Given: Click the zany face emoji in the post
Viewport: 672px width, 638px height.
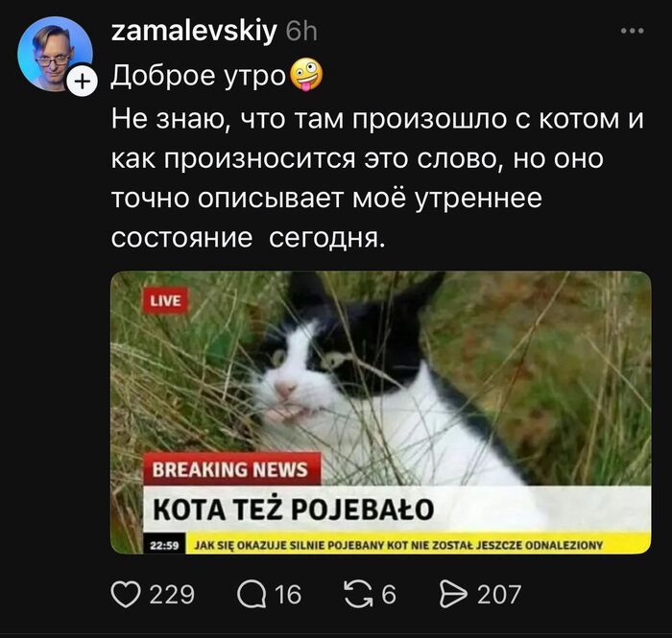Looking at the screenshot, I should pyautogui.click(x=306, y=76).
